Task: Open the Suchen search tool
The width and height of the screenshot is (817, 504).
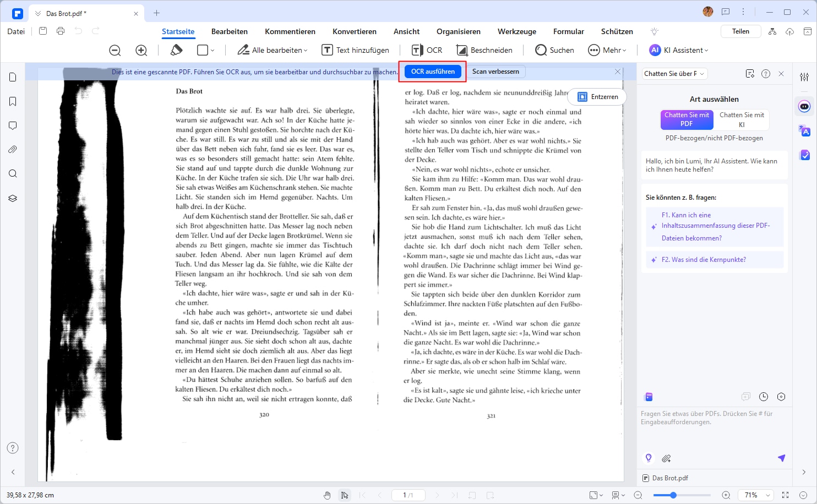Action: [555, 50]
